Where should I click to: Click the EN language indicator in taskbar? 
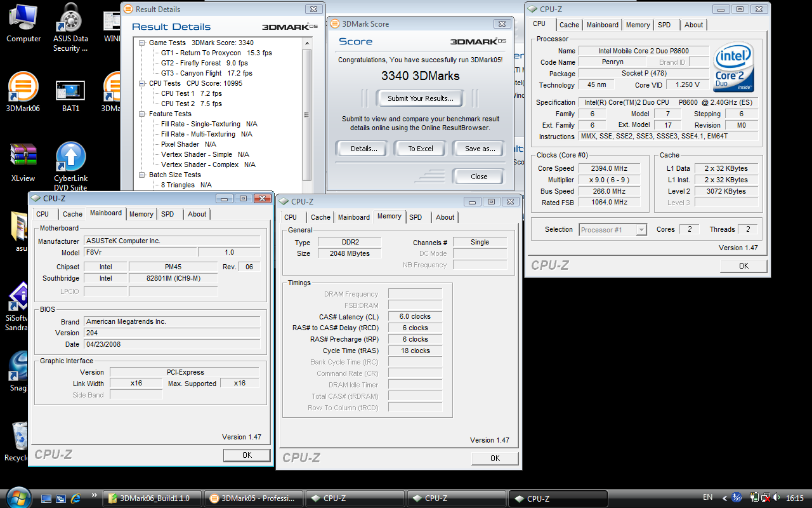coord(708,497)
